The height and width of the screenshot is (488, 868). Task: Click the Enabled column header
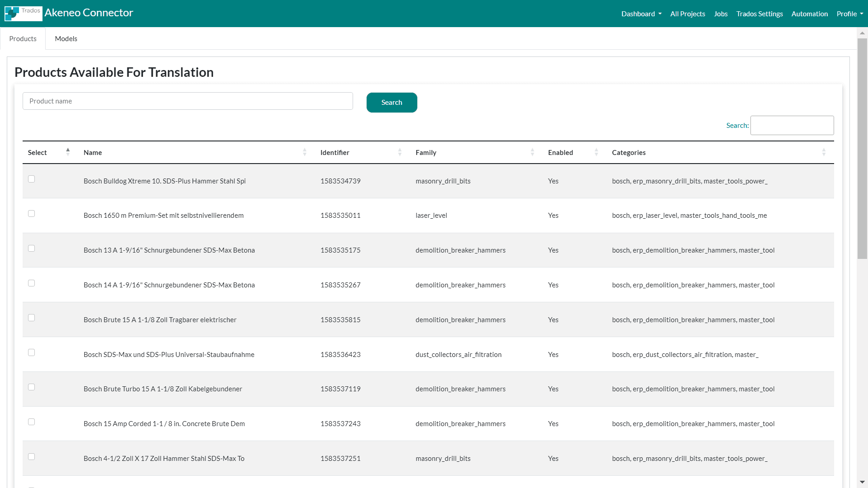click(x=561, y=153)
